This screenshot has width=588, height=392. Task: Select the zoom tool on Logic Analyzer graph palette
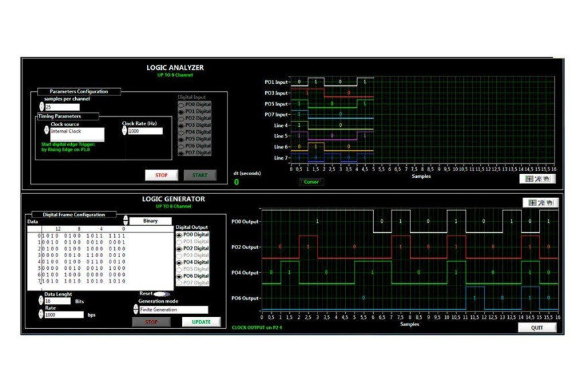point(540,178)
